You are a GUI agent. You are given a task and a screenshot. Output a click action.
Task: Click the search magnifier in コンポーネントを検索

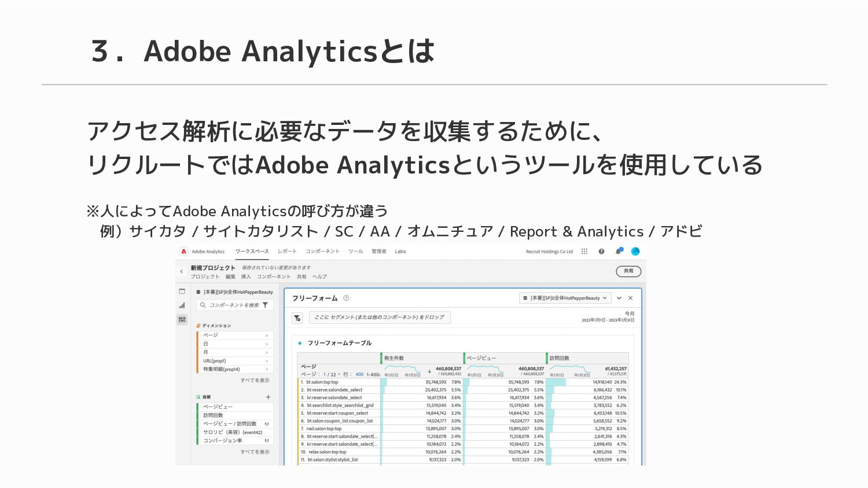[203, 305]
